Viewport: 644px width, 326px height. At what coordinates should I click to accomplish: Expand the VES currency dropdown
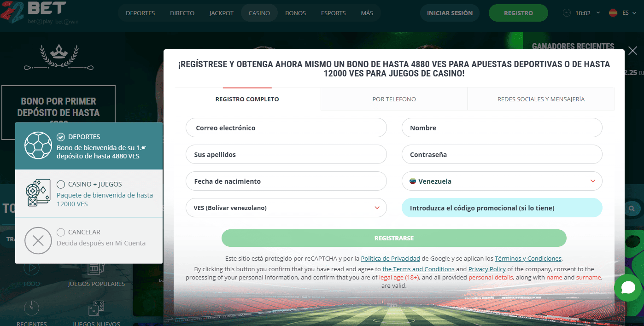[x=377, y=208]
